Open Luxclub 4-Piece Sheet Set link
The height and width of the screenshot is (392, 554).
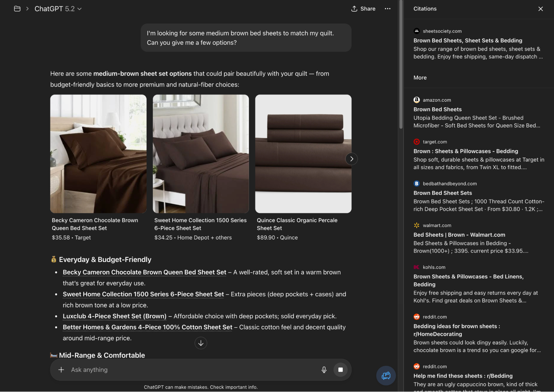tap(114, 316)
